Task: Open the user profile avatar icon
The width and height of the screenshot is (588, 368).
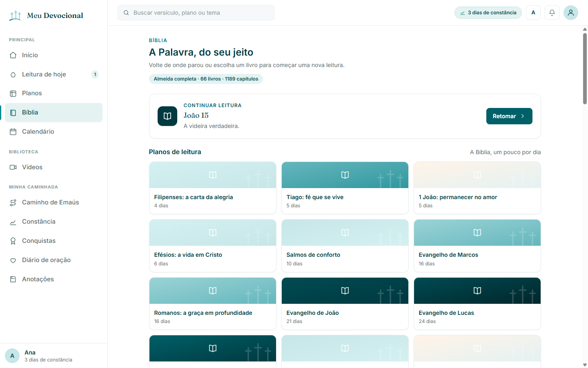Action: [x=571, y=13]
